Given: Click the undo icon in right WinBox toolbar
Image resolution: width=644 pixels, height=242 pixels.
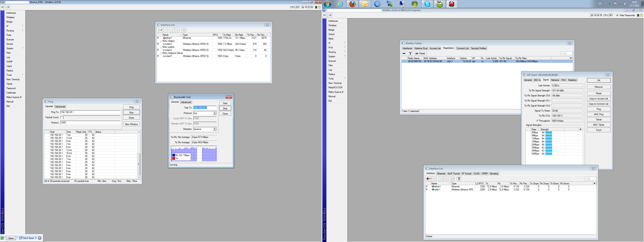Looking at the screenshot, I should click(x=324, y=15).
